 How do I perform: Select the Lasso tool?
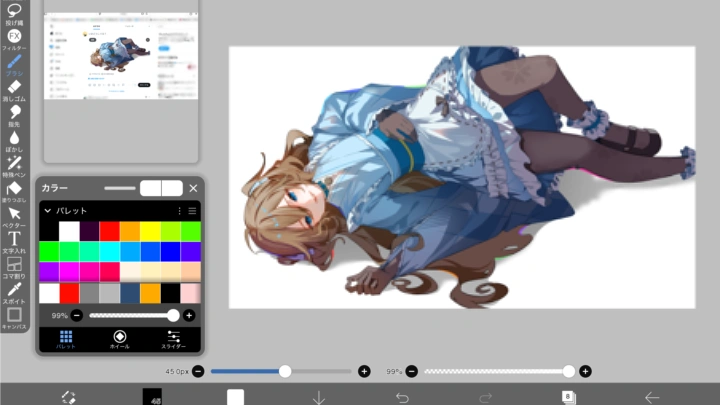tap(14, 13)
